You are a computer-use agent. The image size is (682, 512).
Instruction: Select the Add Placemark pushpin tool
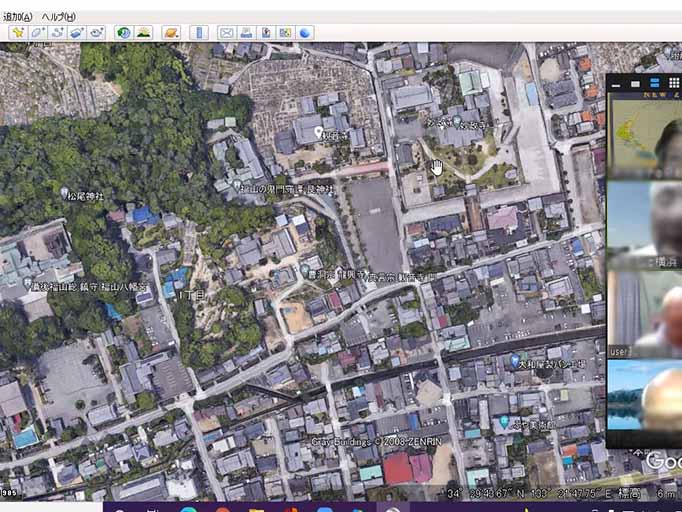(x=17, y=32)
